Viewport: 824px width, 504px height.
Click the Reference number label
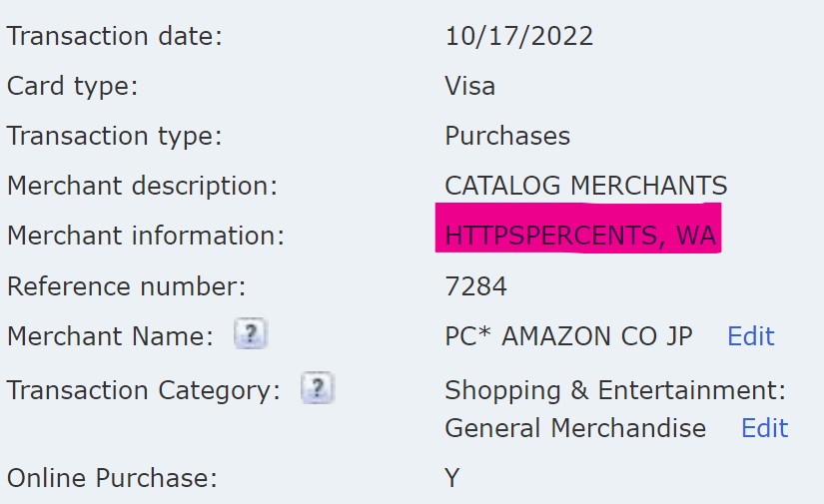click(126, 287)
